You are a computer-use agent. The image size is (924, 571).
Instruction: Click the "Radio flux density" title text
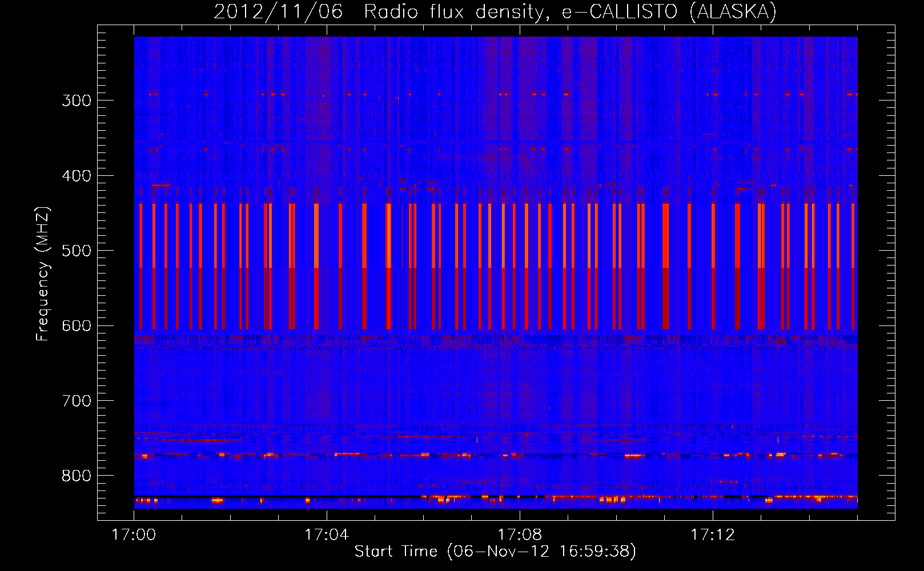click(457, 11)
